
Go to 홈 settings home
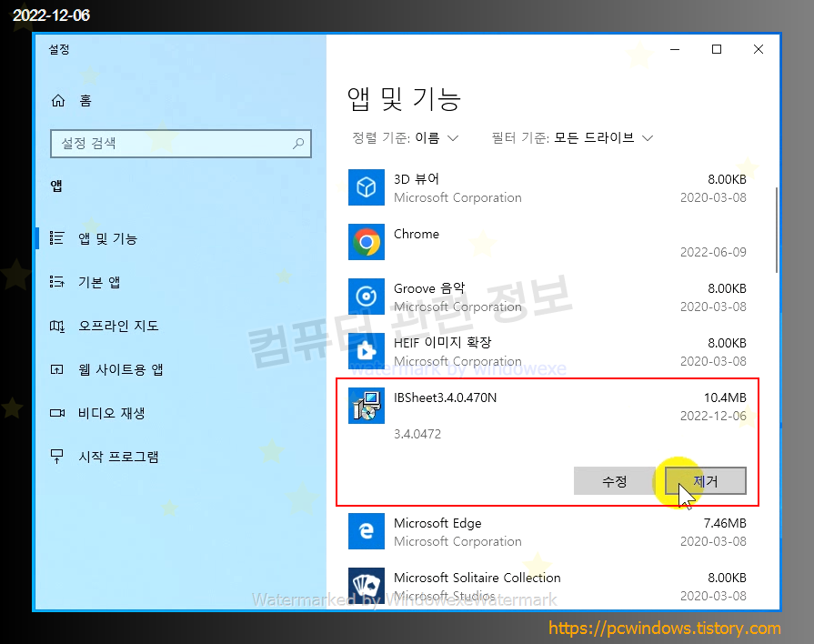[85, 100]
